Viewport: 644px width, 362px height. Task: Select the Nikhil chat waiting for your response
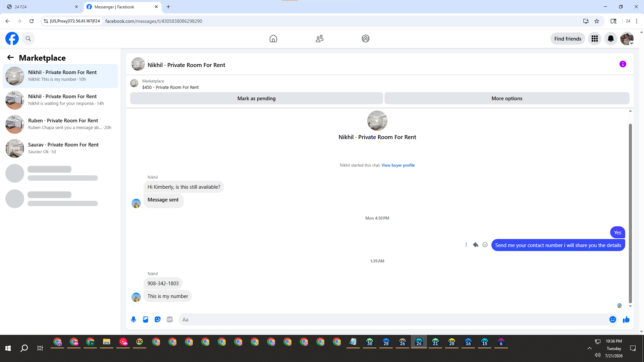60,100
